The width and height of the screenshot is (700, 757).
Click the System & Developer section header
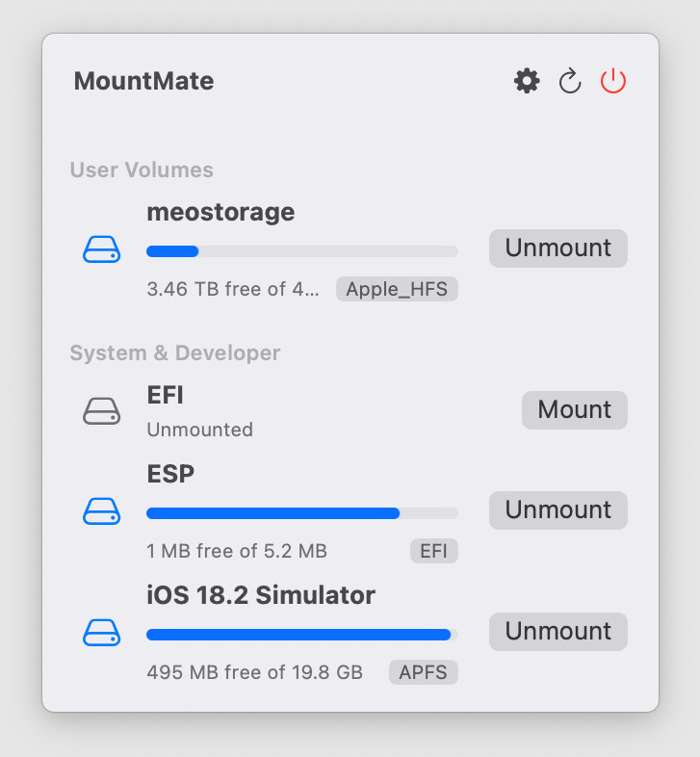[x=174, y=352]
